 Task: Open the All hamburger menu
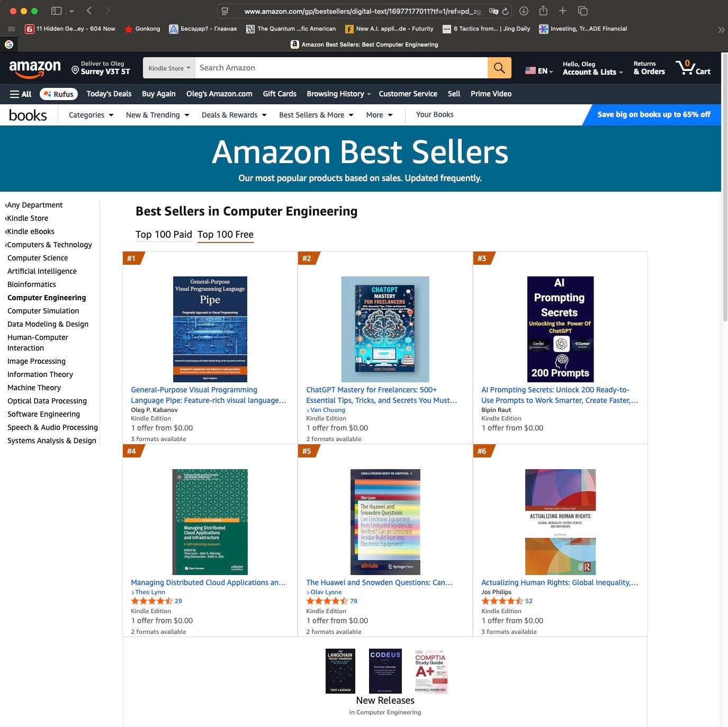(21, 94)
